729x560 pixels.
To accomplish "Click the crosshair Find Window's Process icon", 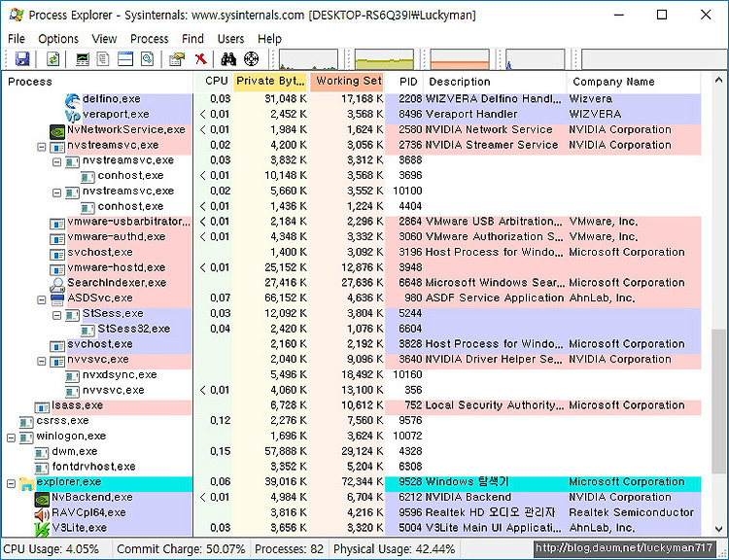I will click(251, 59).
